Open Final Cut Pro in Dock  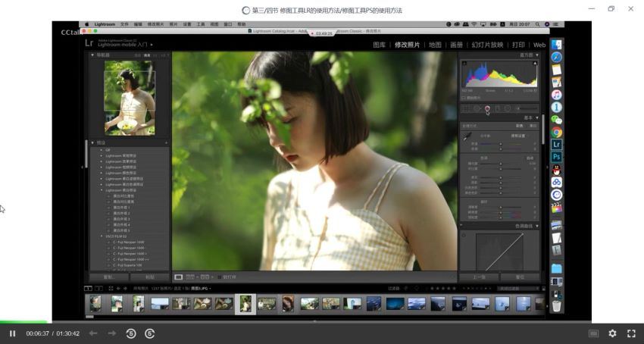557,208
